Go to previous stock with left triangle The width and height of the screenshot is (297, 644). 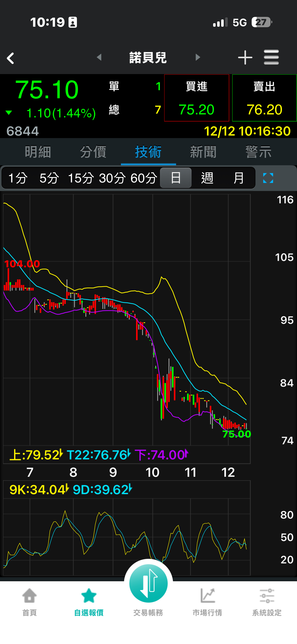(99, 57)
